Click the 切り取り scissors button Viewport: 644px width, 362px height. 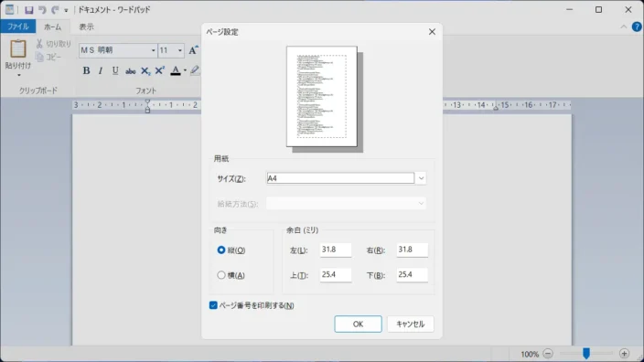click(x=53, y=44)
